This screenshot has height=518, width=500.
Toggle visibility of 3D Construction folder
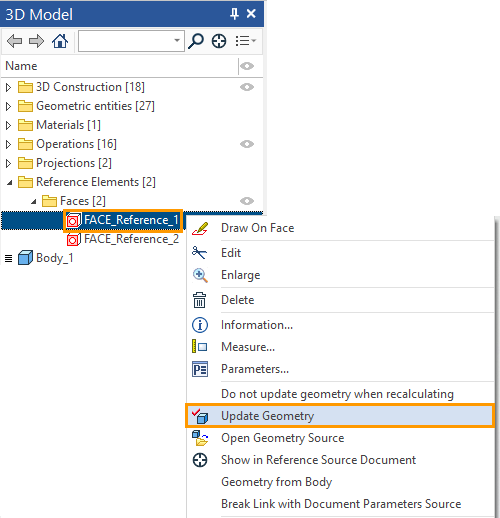[247, 87]
